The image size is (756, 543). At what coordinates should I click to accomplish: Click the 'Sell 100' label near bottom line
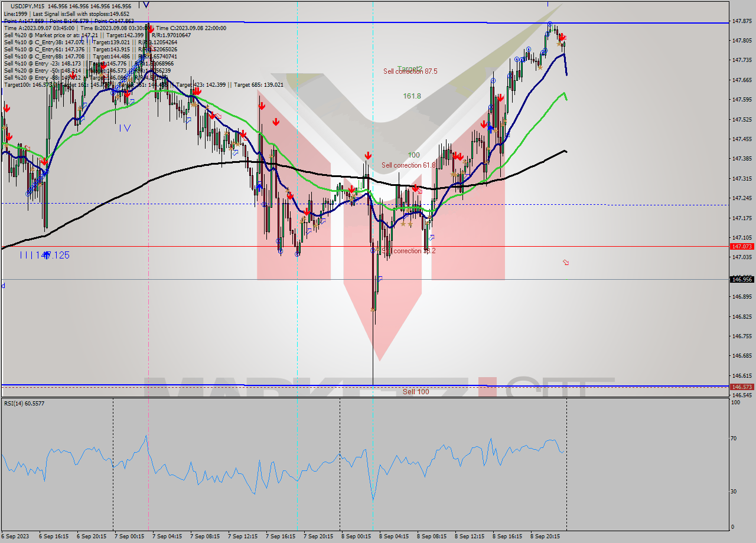416,391
